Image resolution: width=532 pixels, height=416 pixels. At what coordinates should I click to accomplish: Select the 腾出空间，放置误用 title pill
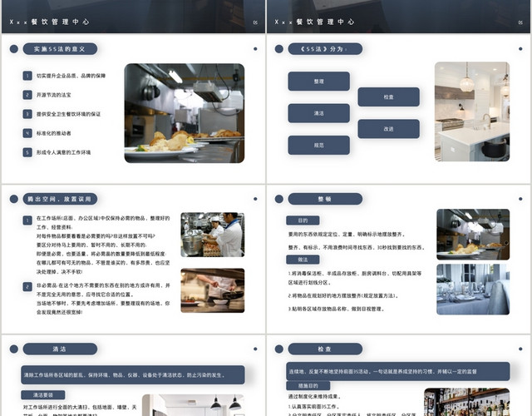pyautogui.click(x=60, y=199)
